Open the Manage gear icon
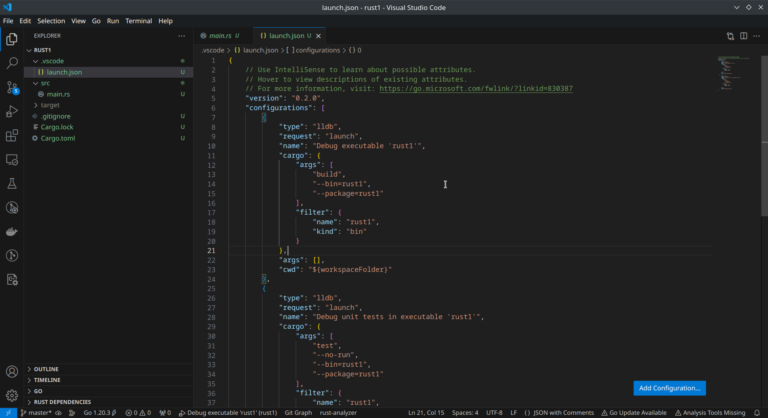This screenshot has height=418, width=768. pyautogui.click(x=12, y=395)
